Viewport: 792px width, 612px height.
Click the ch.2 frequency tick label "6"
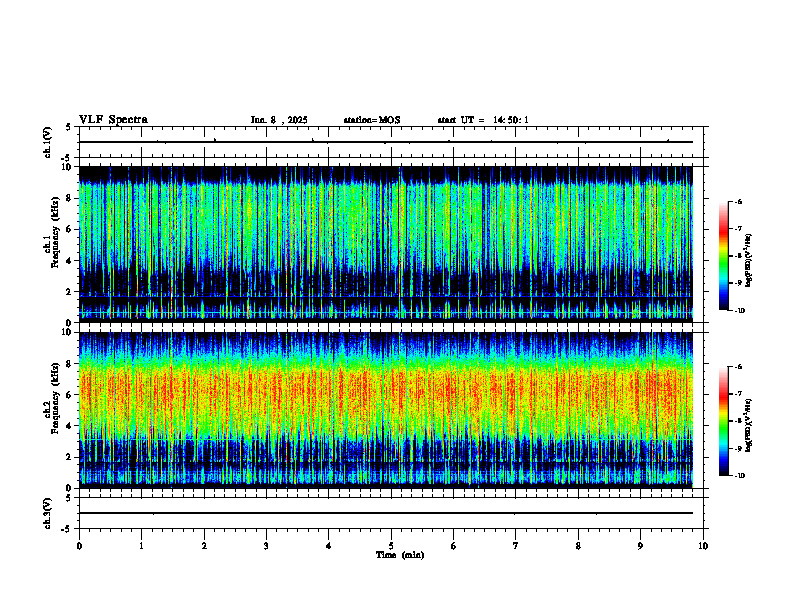69,395
